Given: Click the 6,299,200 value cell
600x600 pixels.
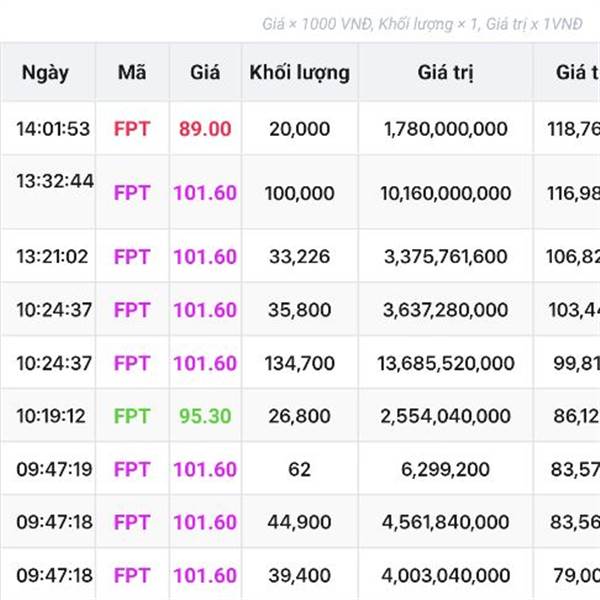Looking at the screenshot, I should pyautogui.click(x=446, y=469).
